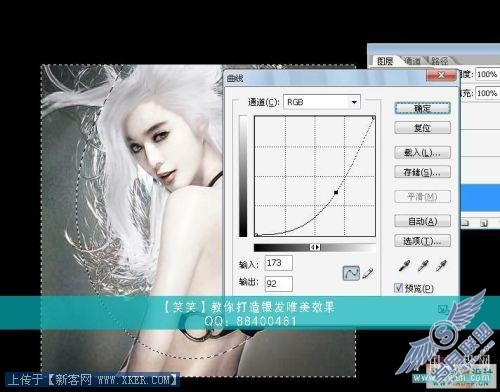
Task: Choose the edit-points curve mode icon
Action: click(351, 273)
